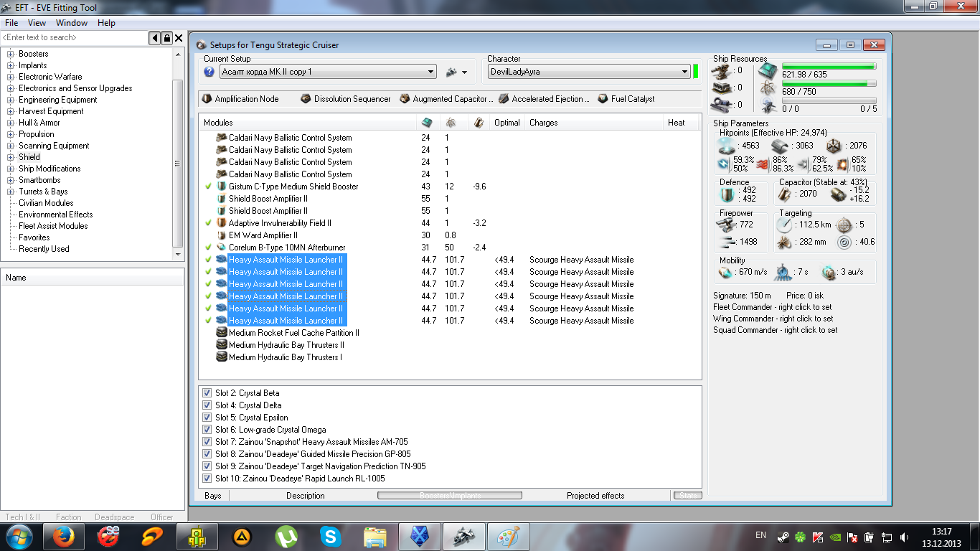Image resolution: width=980 pixels, height=551 pixels.
Task: Click the green character skill indicator
Action: tap(695, 72)
